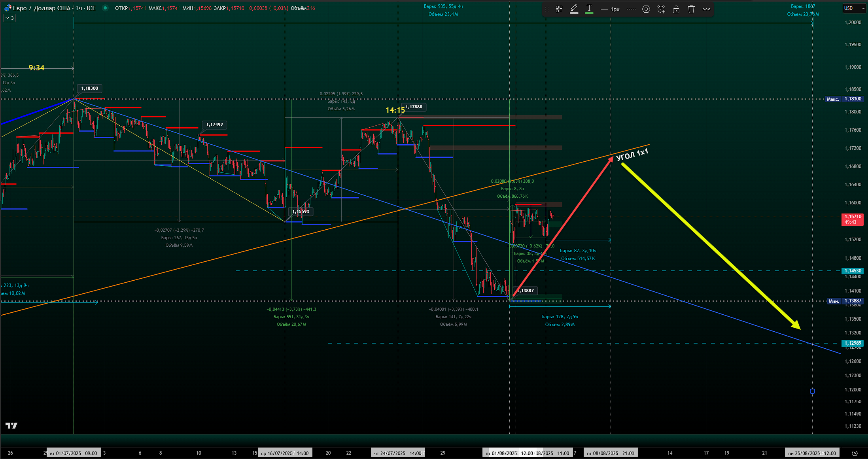Image resolution: width=868 pixels, height=459 pixels.
Task: Click the EUR/USD flag symbol icon
Action: click(x=8, y=8)
